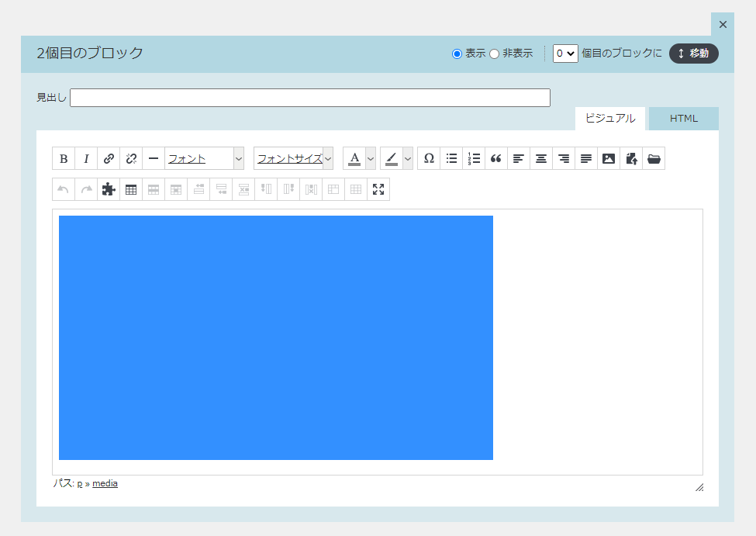Insert a table
Viewport: 756px width, 536px height.
(131, 189)
